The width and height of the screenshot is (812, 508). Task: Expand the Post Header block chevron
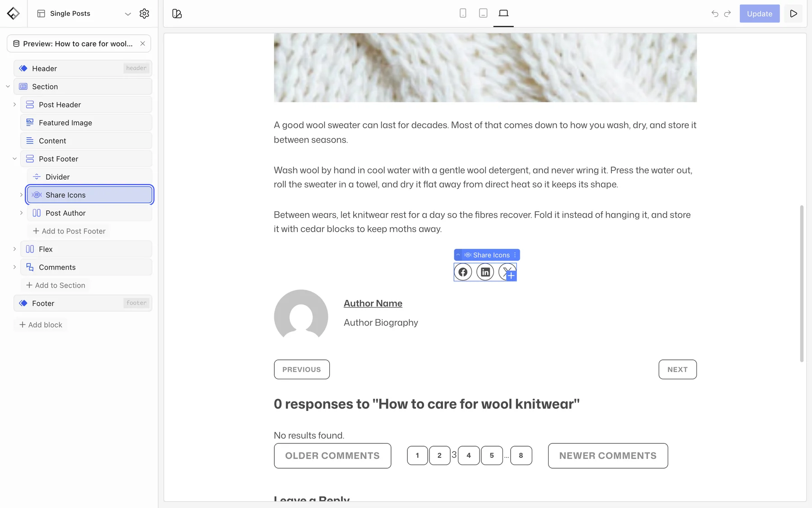(14, 104)
